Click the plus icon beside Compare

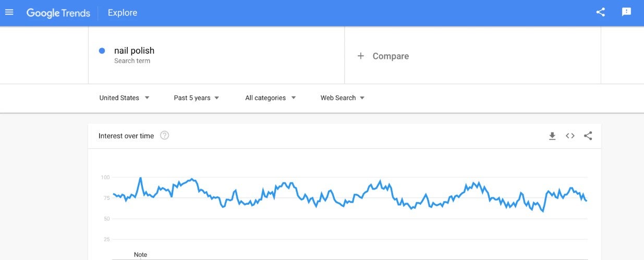pyautogui.click(x=360, y=56)
